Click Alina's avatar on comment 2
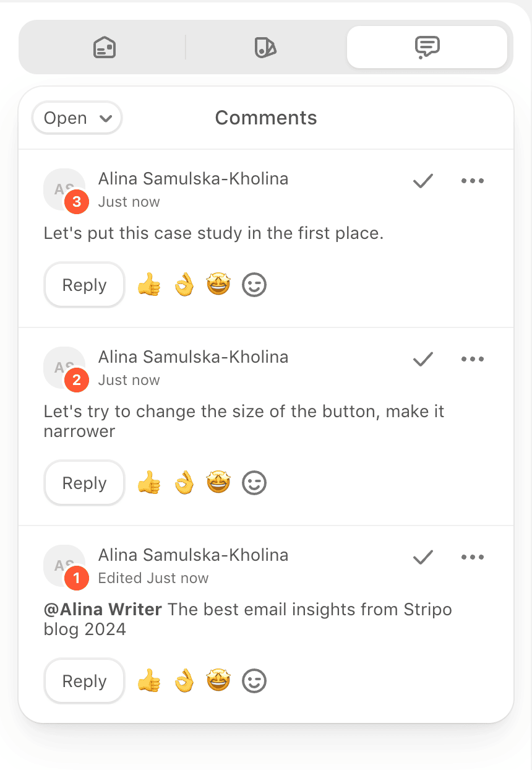 point(64,368)
